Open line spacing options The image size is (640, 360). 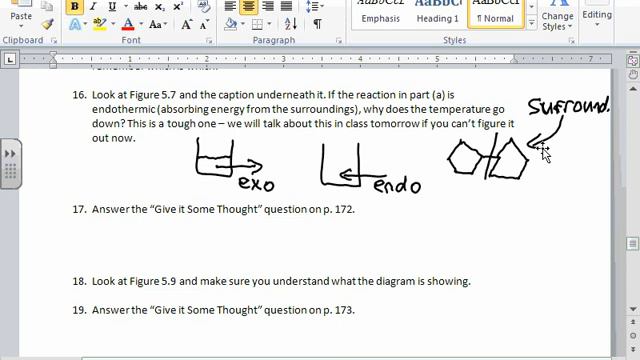click(x=314, y=7)
